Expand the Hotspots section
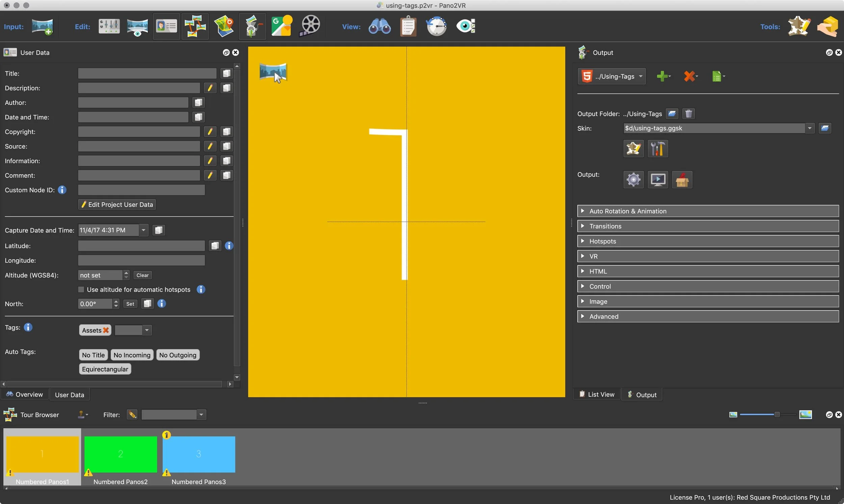The height and width of the screenshot is (504, 844). click(708, 241)
